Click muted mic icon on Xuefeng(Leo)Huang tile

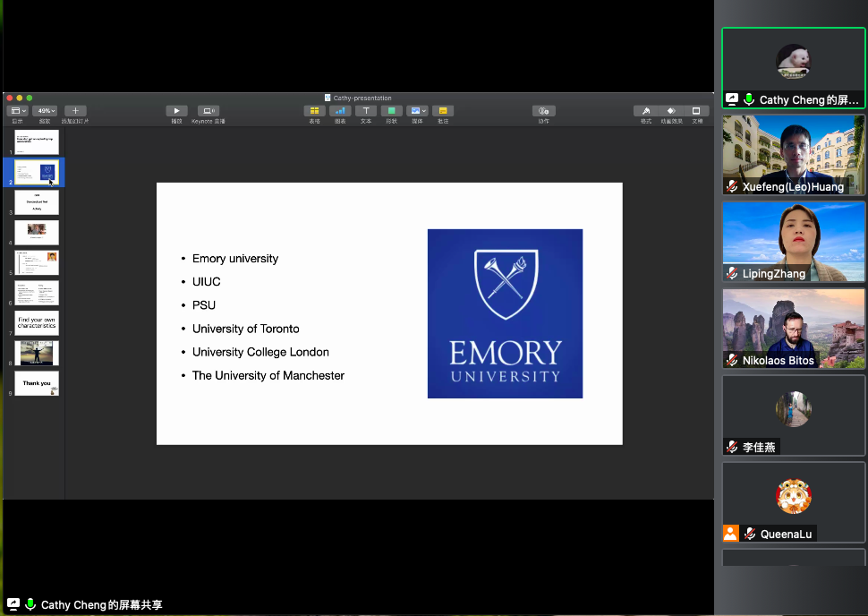pos(732,187)
